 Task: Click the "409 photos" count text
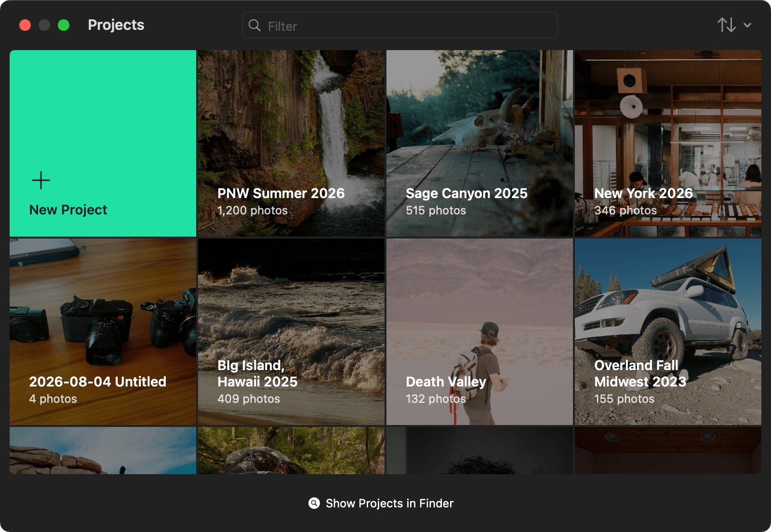coord(249,399)
